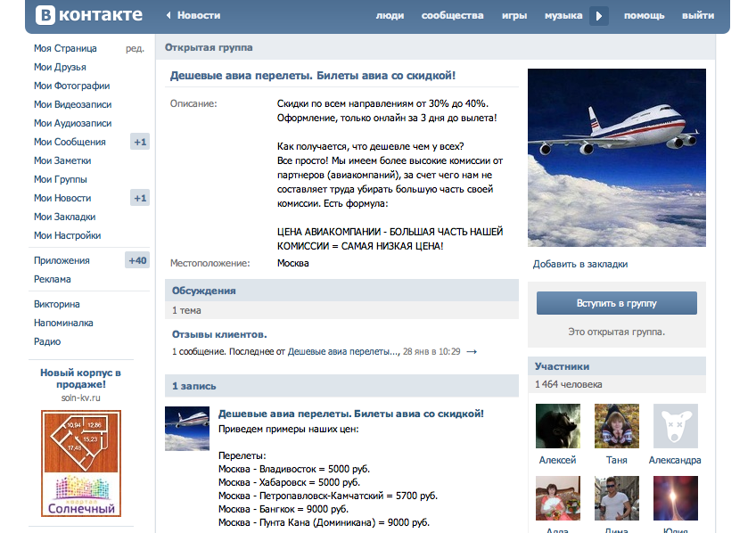
Task: Click the ad title Новый корпус в продаже!
Action: (x=80, y=378)
